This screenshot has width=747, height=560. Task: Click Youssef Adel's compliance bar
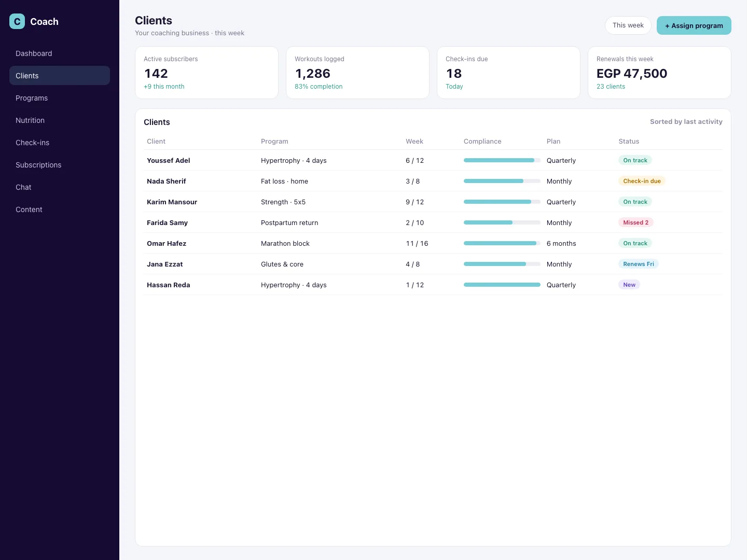tap(502, 160)
